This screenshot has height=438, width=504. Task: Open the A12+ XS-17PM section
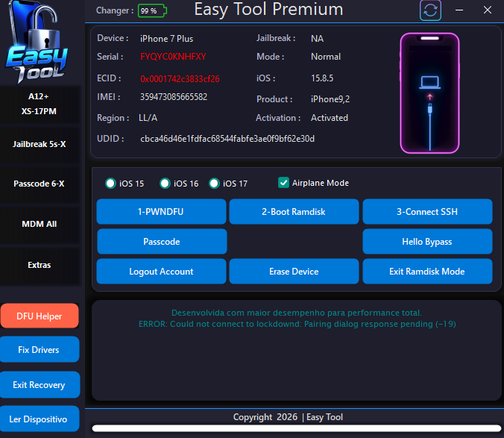tap(40, 104)
